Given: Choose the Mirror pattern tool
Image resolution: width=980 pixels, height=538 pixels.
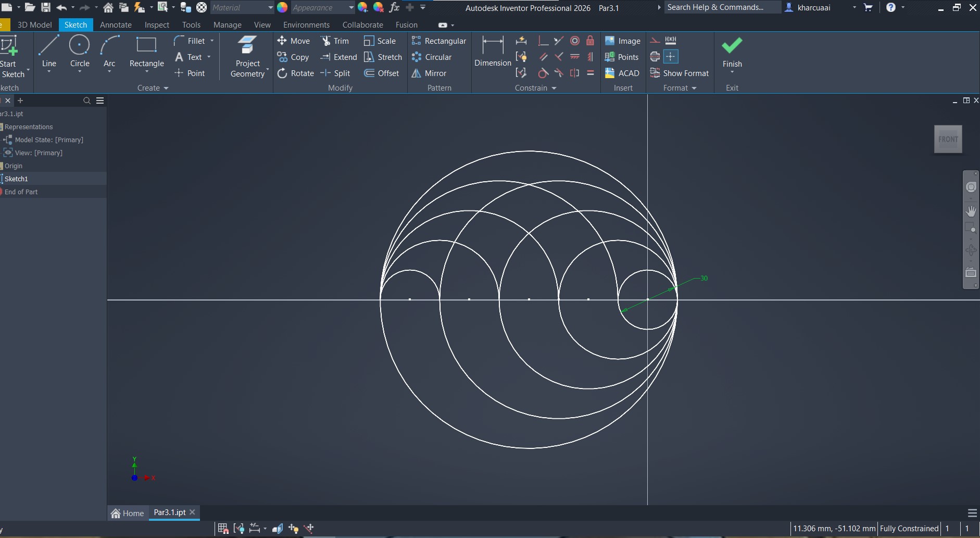Looking at the screenshot, I should tap(429, 73).
